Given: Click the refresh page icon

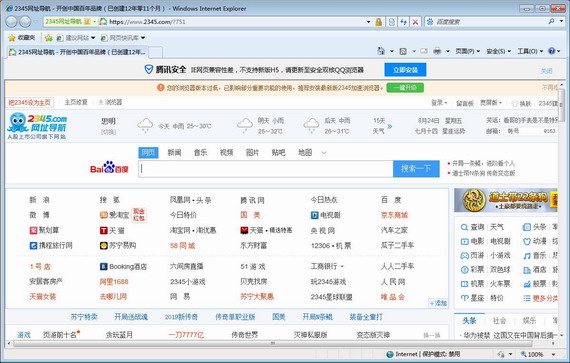Looking at the screenshot, I should [403, 22].
